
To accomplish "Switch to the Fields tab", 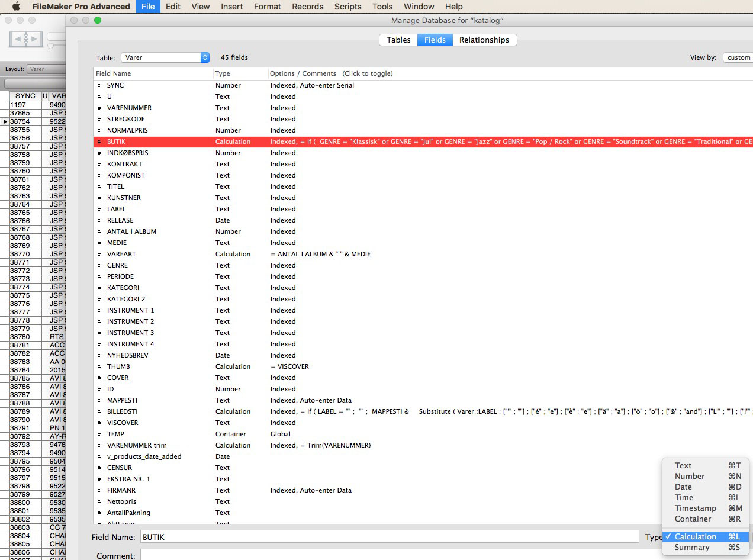I will tap(435, 40).
